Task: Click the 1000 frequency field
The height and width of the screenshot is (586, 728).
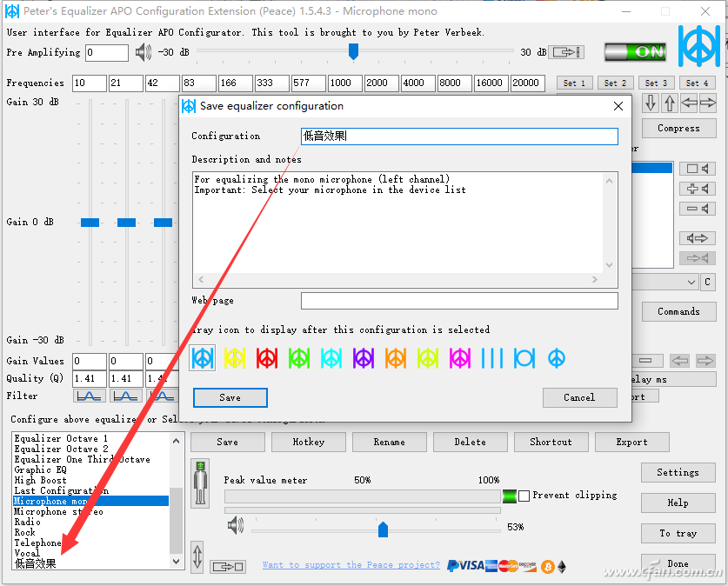Action: tap(345, 83)
